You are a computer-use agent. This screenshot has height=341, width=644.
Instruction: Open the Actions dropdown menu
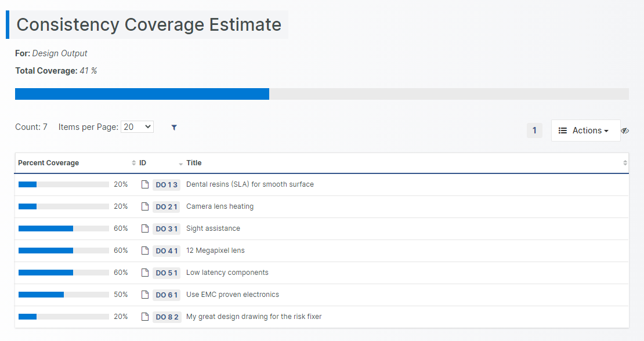(x=585, y=130)
